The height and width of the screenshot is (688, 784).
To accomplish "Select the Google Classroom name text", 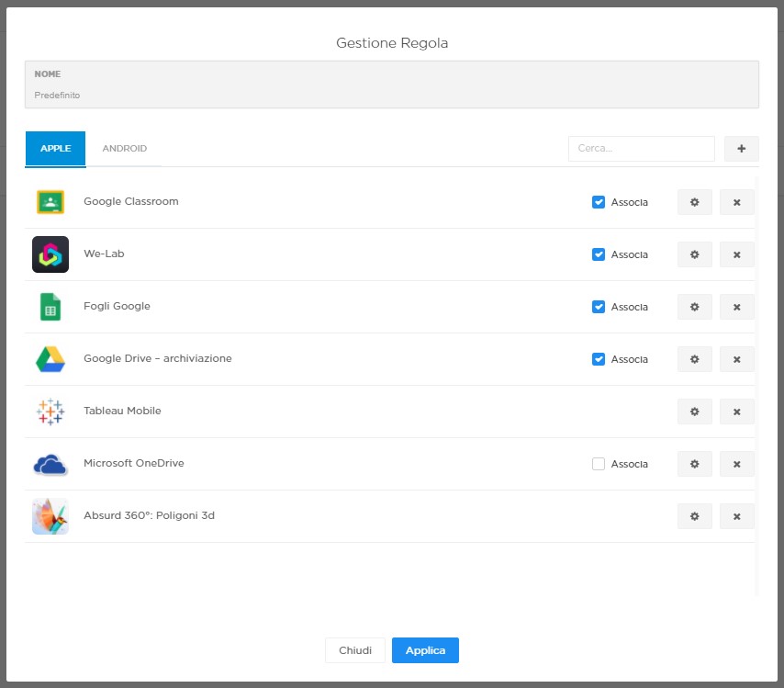I will point(131,201).
